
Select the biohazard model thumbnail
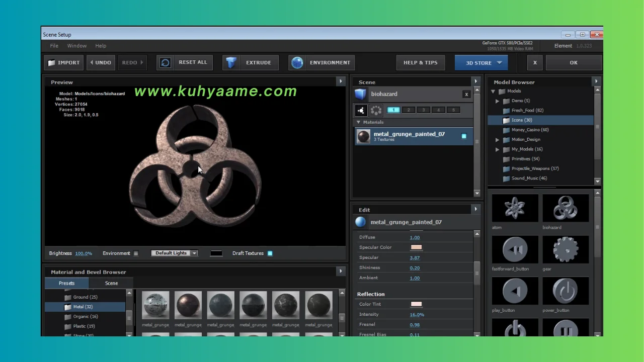pyautogui.click(x=566, y=208)
